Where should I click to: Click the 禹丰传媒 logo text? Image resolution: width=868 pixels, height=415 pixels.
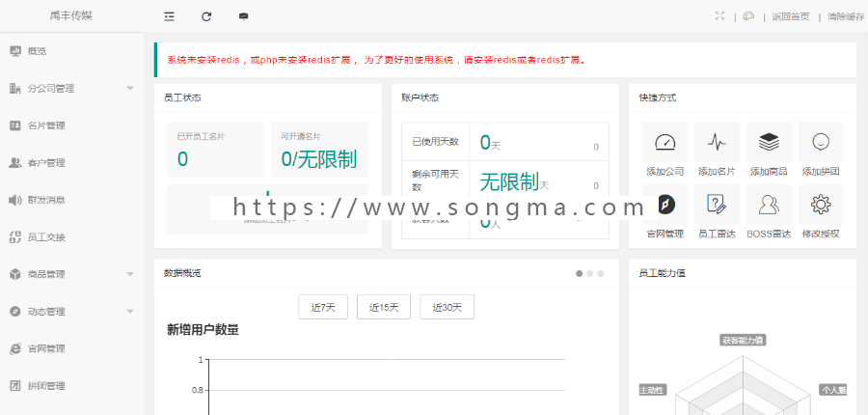point(71,15)
